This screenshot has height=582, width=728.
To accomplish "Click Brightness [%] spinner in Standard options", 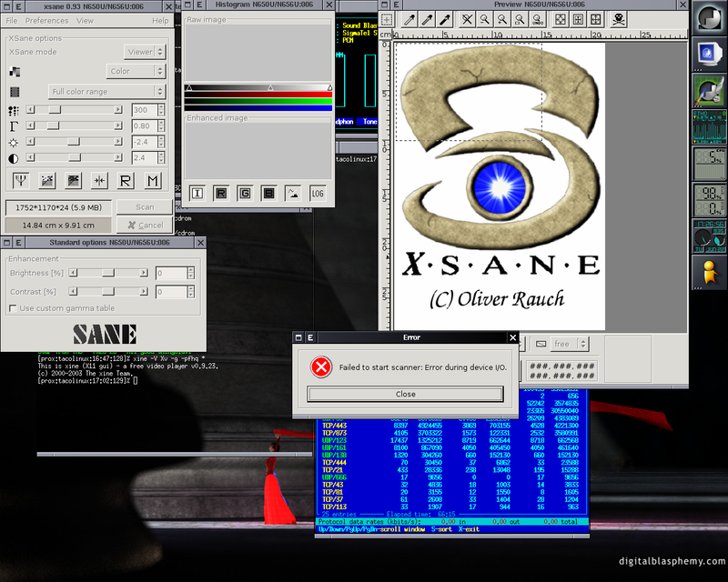I will pyautogui.click(x=191, y=273).
